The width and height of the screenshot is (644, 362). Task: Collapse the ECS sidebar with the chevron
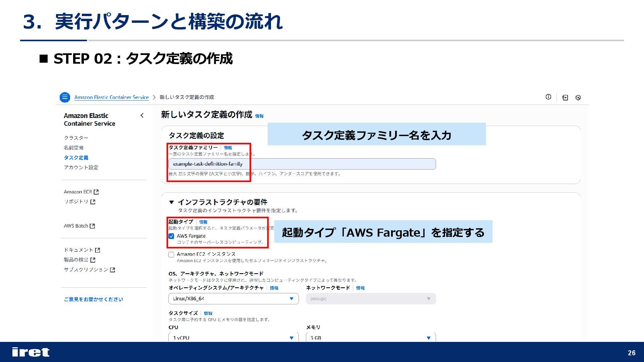[x=142, y=115]
